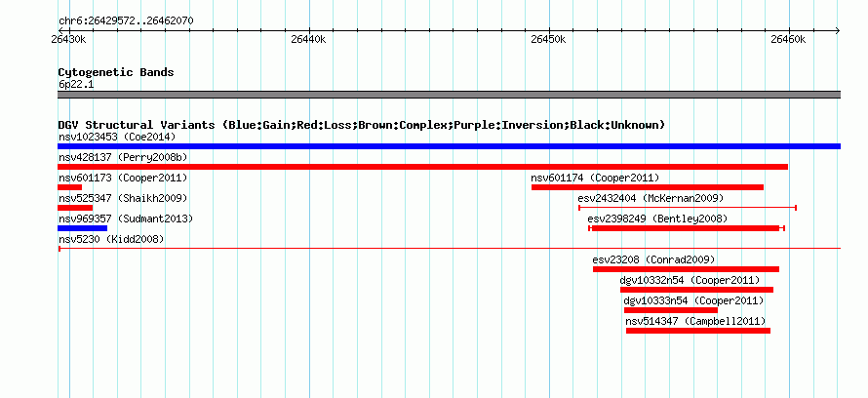Screen dimensions: 868x398
Task: Click the nsv601174 (Cooper2011) label
Action: pos(595,178)
